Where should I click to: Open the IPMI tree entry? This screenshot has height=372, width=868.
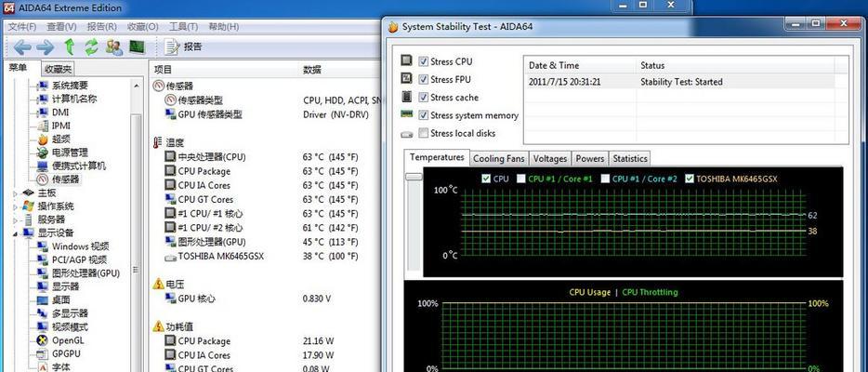(x=61, y=126)
